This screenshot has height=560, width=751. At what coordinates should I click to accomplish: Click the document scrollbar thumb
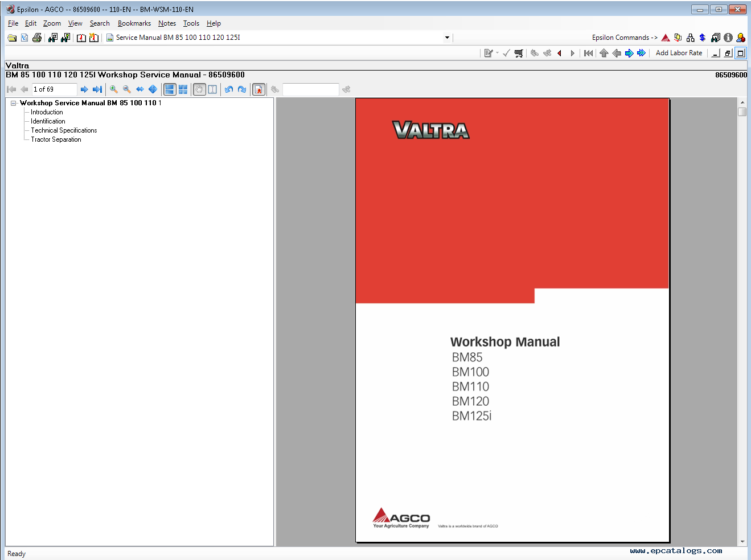[x=742, y=112]
